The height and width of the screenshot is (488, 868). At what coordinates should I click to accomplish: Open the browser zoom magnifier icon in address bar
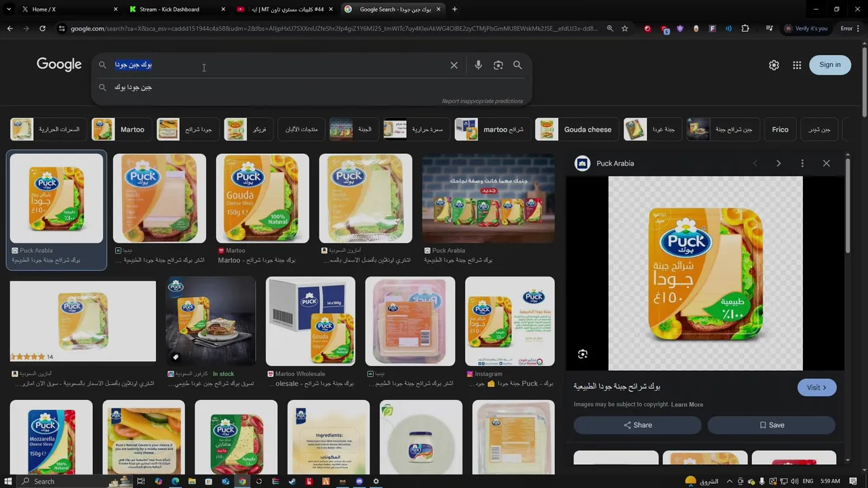click(610, 28)
